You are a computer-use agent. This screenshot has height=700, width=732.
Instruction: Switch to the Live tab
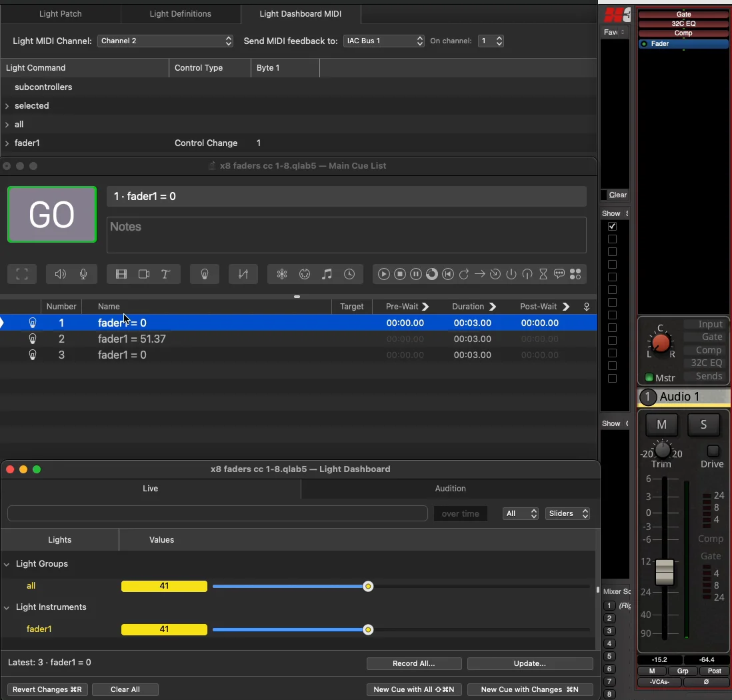[150, 489]
